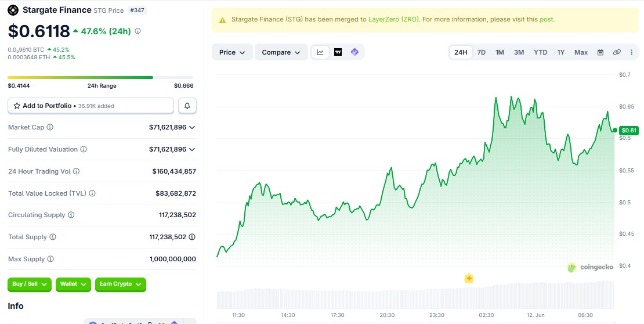Click the 0.0003648 ETH price text
The height and width of the screenshot is (324, 644).
pos(29,57)
